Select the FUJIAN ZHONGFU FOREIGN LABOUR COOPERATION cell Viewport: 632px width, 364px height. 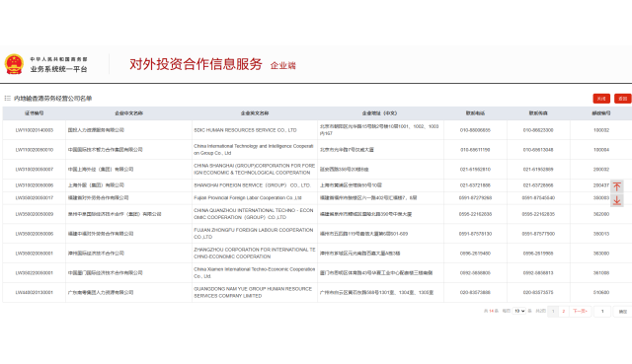point(255,234)
